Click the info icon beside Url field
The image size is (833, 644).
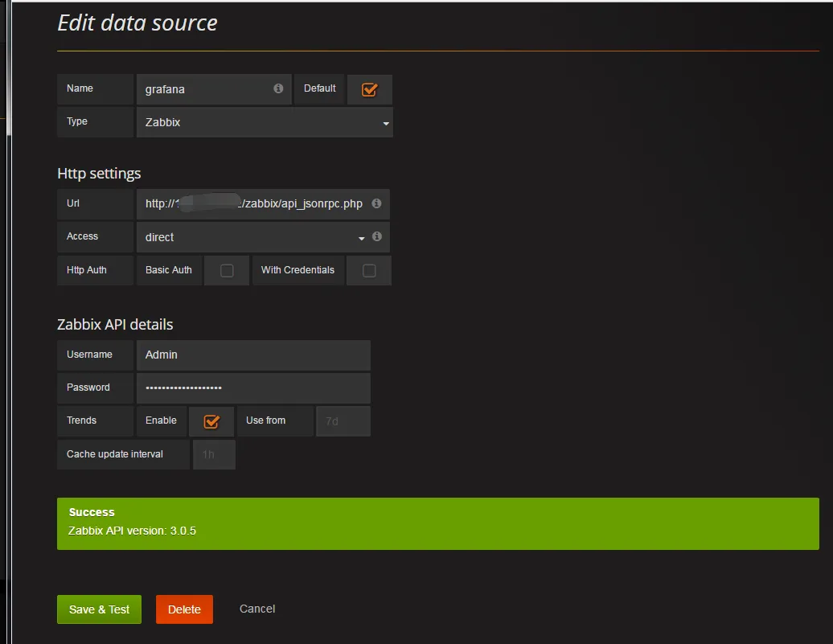[x=376, y=203]
